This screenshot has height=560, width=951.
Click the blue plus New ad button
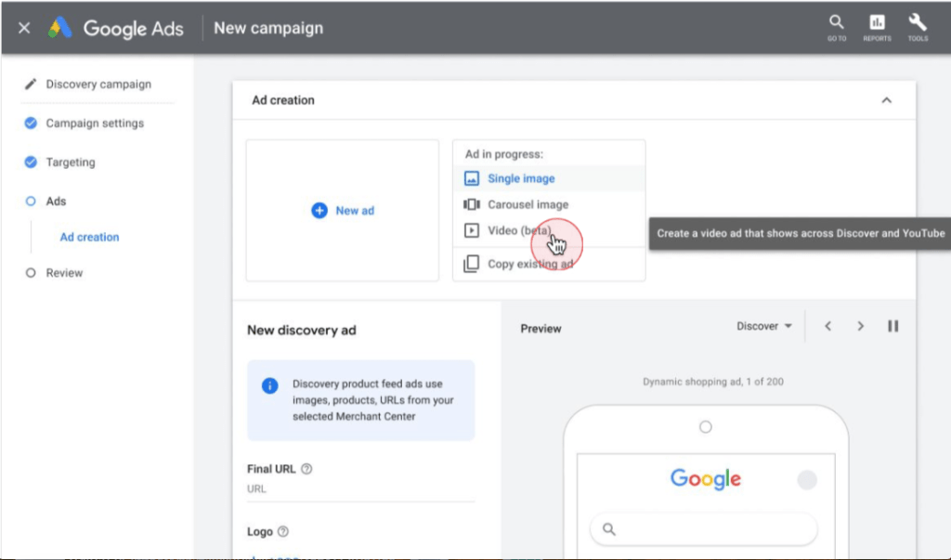[343, 211]
